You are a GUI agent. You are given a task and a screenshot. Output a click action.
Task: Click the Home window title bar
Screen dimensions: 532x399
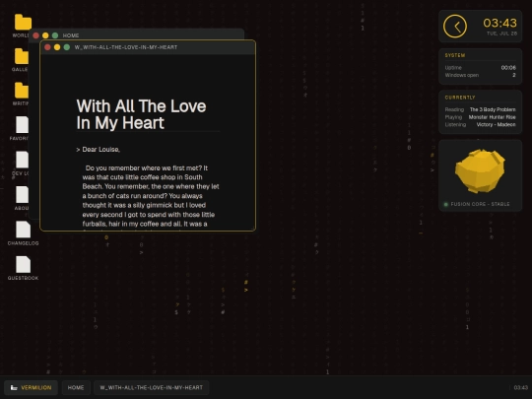(x=136, y=34)
